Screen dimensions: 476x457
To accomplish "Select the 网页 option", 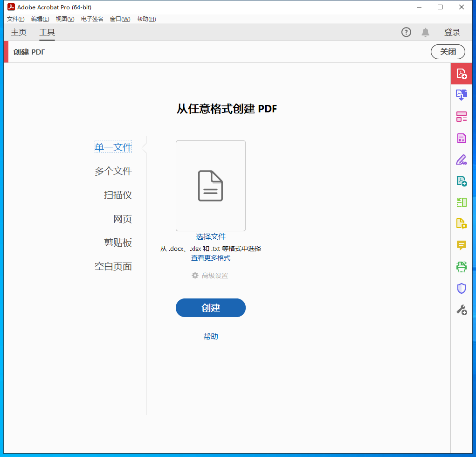I will click(x=123, y=219).
